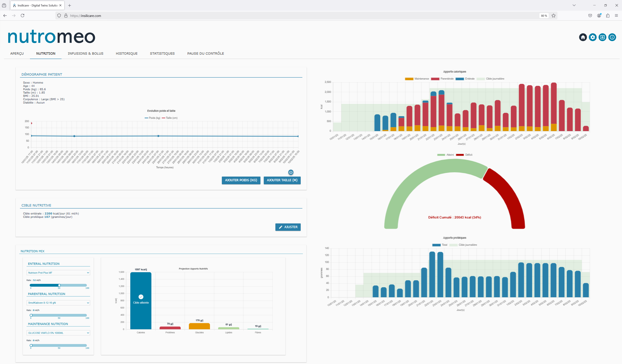Open the Nutrison Prot Plus MF dropdown
Viewport: 622px width, 364px height.
pos(58,273)
